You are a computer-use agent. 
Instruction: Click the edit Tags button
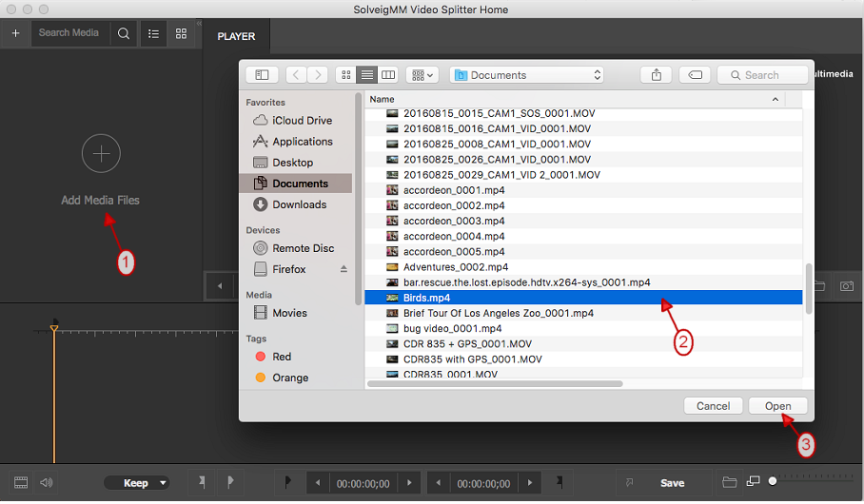click(695, 75)
